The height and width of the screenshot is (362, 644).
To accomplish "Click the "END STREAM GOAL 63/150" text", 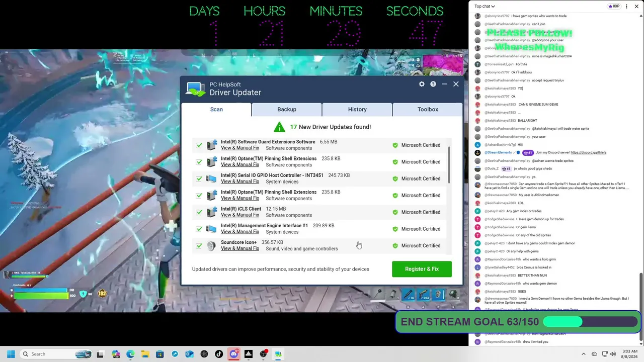I will click(x=470, y=322).
